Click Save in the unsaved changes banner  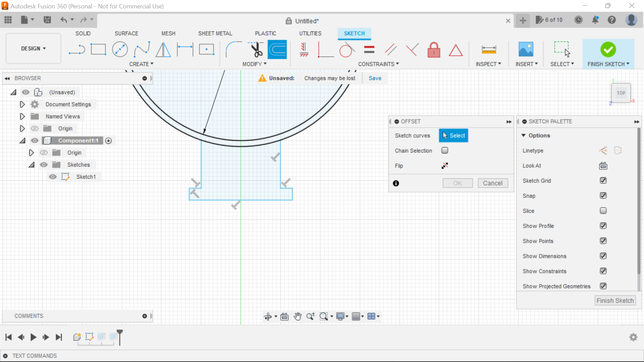tap(375, 78)
